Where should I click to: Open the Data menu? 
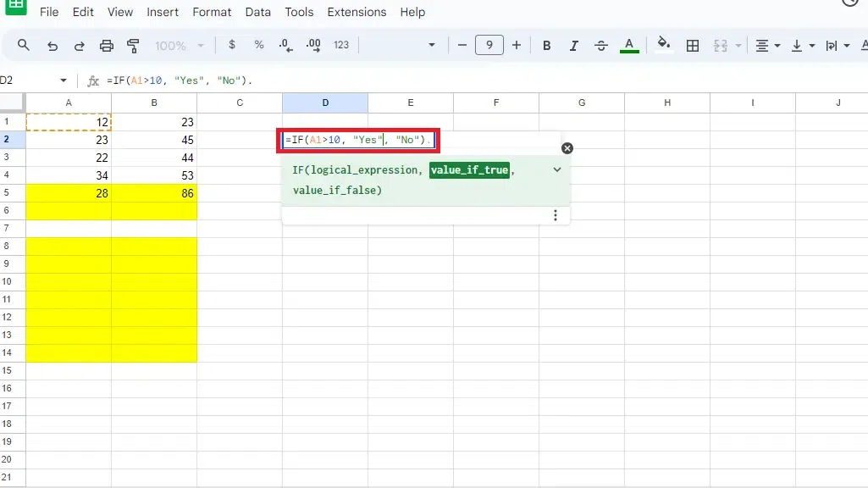258,12
